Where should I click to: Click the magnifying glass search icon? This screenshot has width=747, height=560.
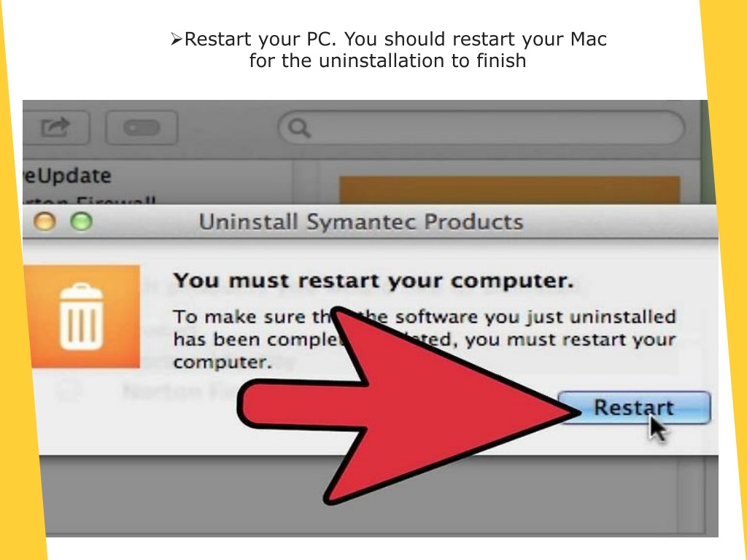click(x=300, y=128)
